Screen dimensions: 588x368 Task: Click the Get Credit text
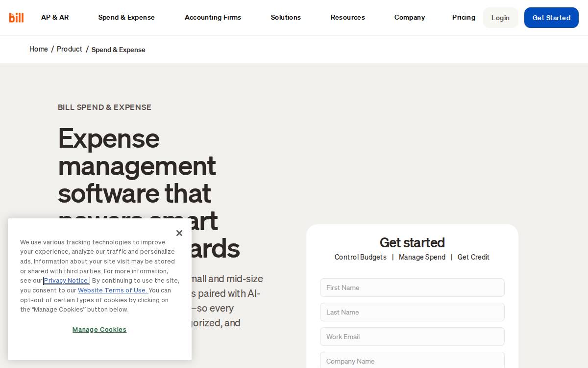coord(473,257)
